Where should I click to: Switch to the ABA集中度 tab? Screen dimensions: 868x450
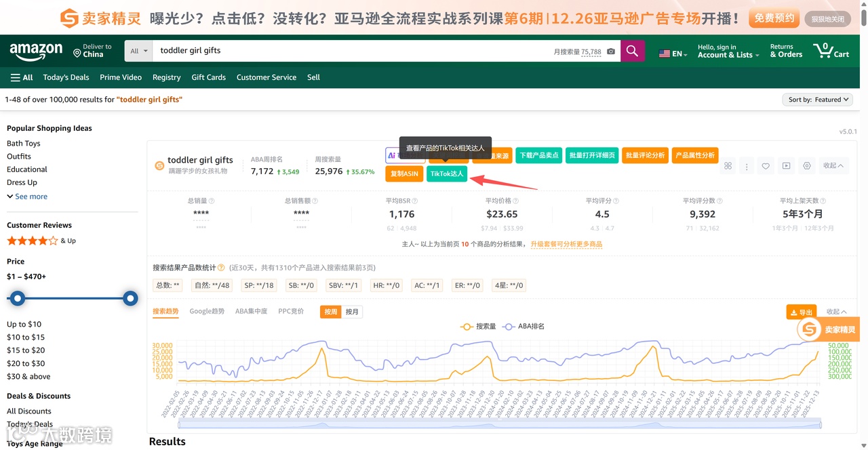click(251, 312)
